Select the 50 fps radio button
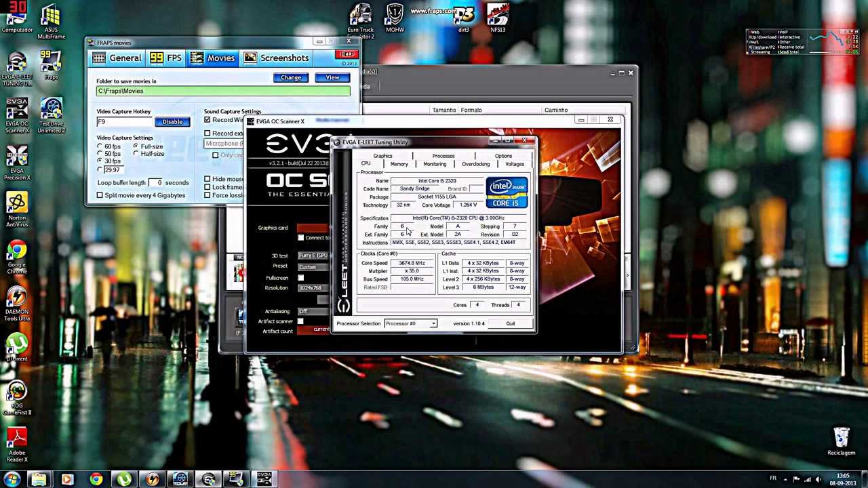 click(100, 154)
